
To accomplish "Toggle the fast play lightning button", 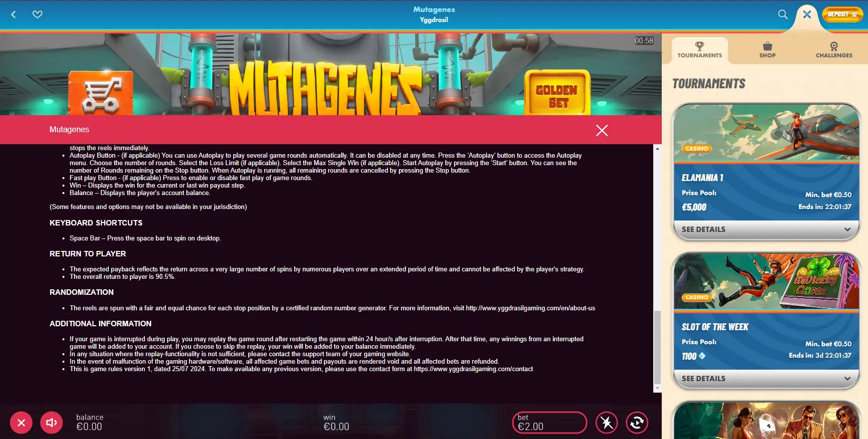I will 607,423.
